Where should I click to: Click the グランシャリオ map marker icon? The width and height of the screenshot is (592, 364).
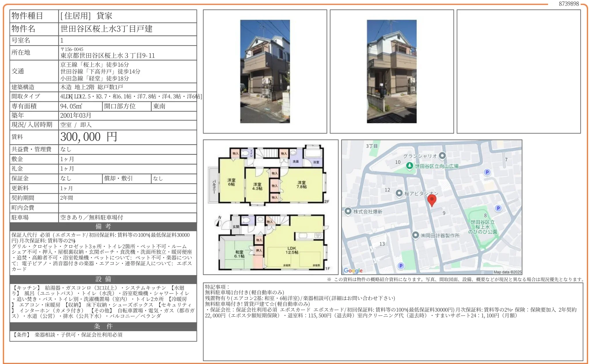tap(442, 156)
